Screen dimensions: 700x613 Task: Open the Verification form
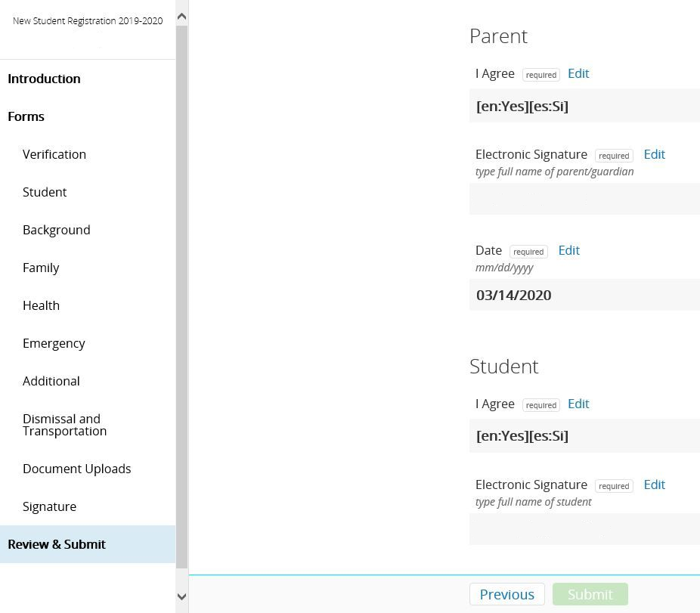click(x=54, y=154)
